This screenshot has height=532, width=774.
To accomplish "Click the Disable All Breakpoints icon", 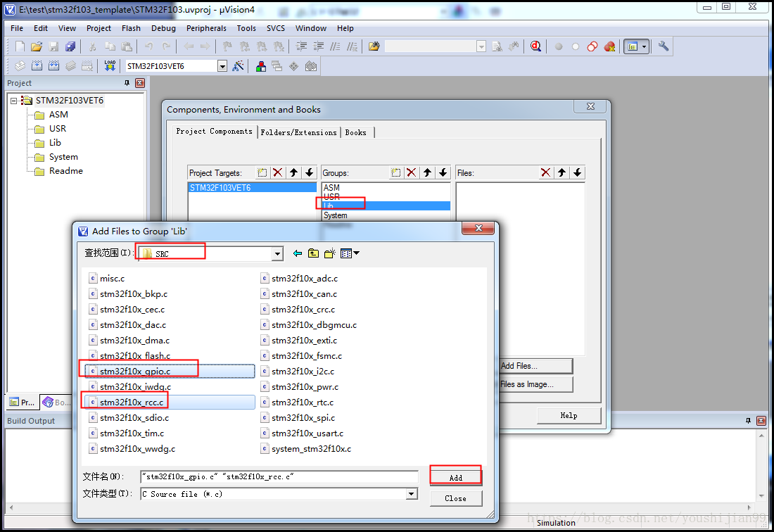I will (x=593, y=46).
